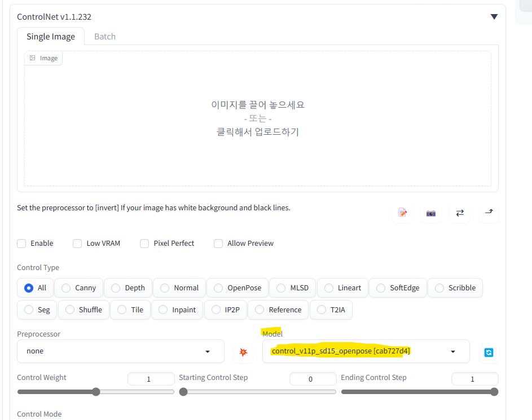Image resolution: width=532 pixels, height=420 pixels.
Task: Click the Control Mode label
Action: [x=39, y=414]
